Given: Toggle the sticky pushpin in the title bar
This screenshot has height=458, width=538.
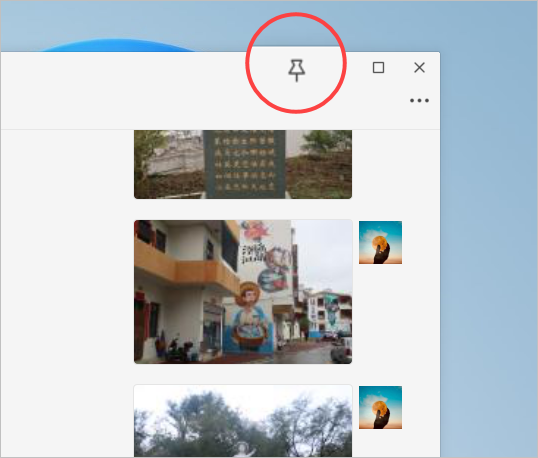Looking at the screenshot, I should tap(296, 70).
